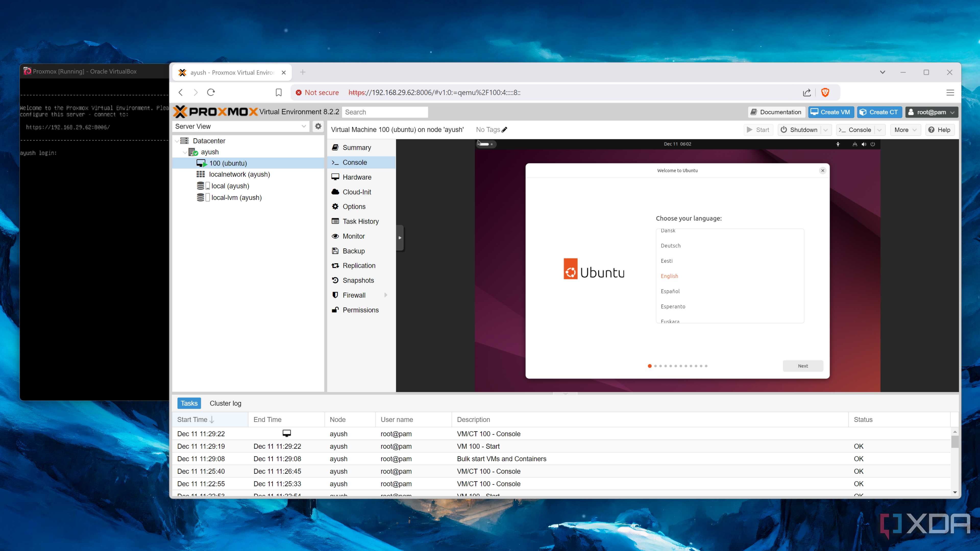Select localnetwork (ayush) in the tree

(x=239, y=174)
